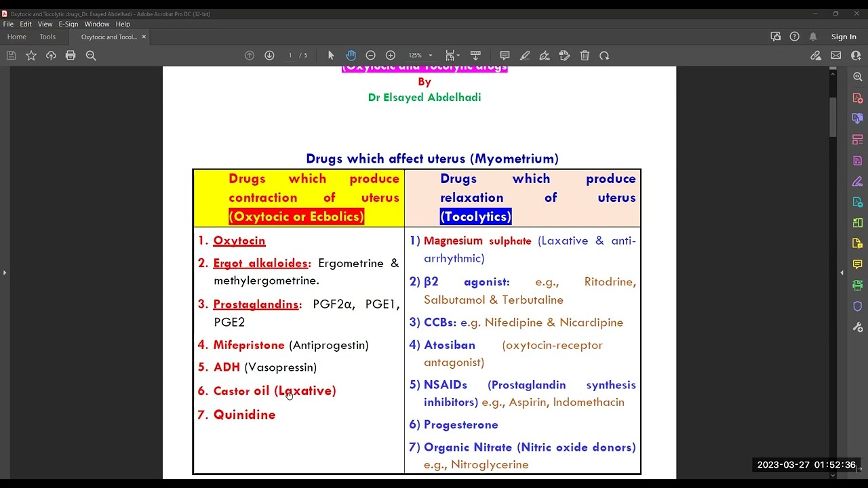
Task: Click the share screen messages icon
Action: (776, 37)
